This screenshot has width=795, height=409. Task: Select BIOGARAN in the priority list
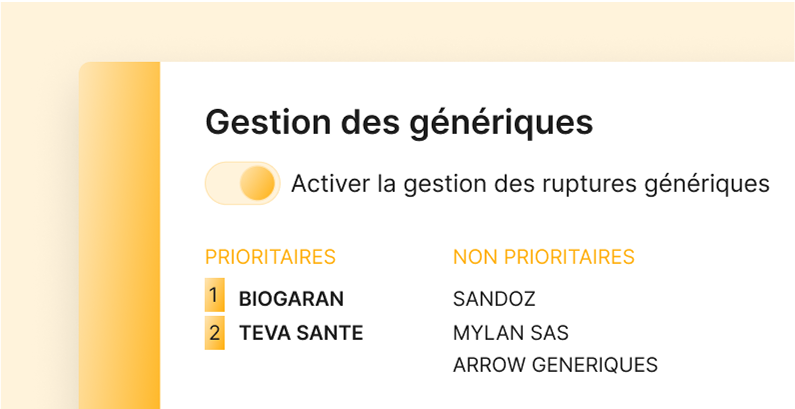291,299
